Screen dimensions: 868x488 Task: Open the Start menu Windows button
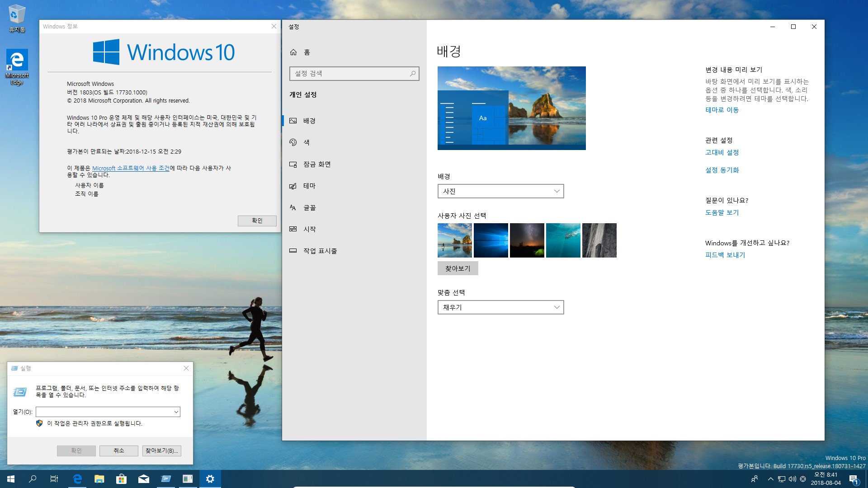point(11,479)
